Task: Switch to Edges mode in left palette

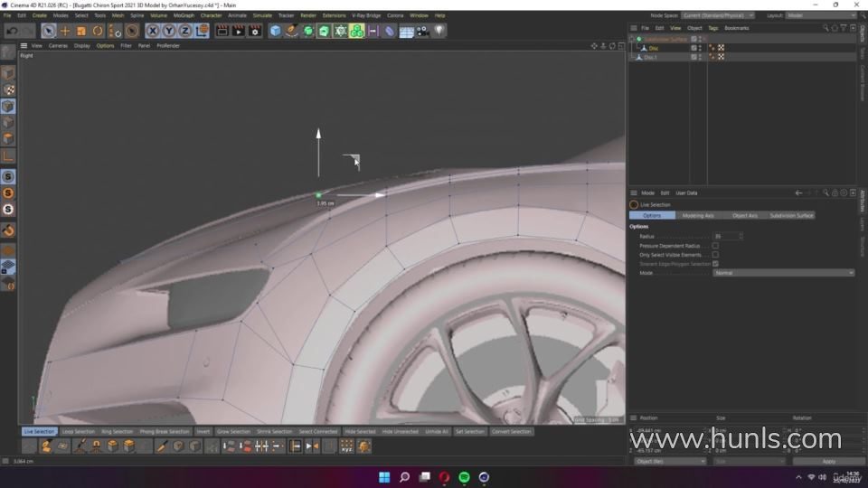Action: coord(8,122)
